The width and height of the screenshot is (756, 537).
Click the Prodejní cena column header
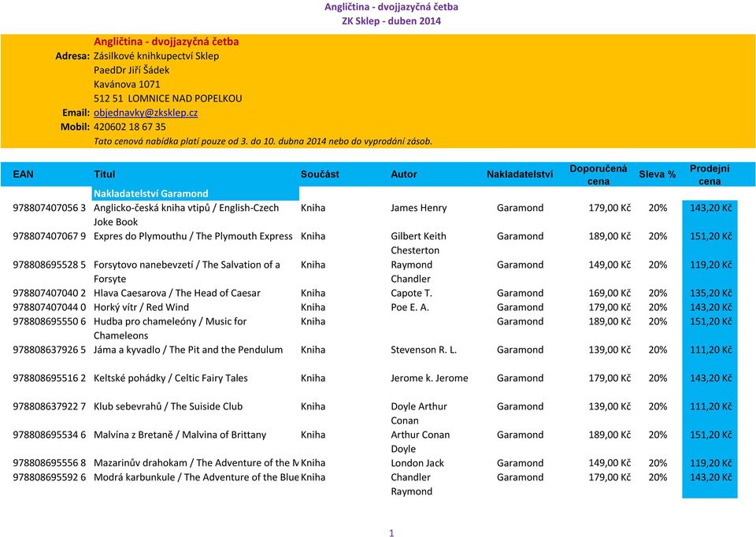710,175
